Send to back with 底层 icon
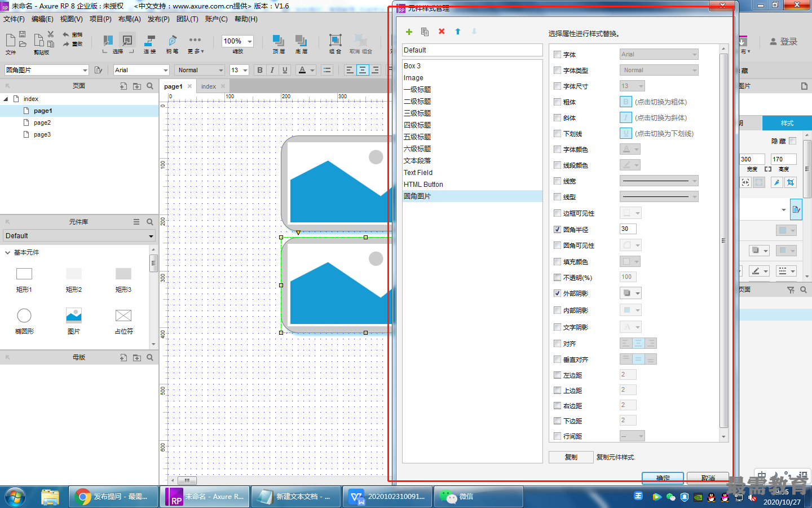 (x=301, y=44)
